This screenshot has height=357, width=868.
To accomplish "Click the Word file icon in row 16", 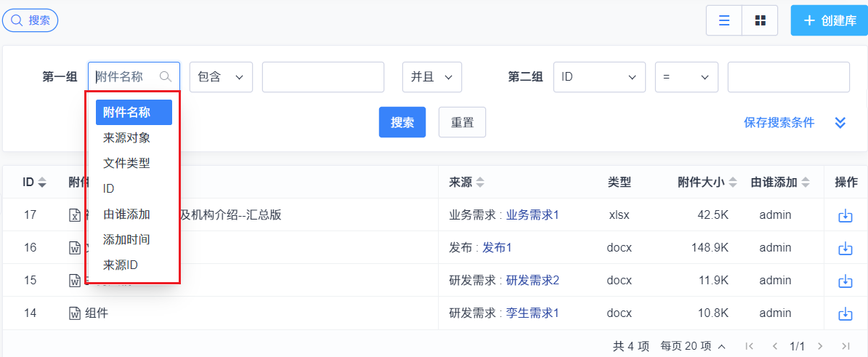I will coord(75,248).
